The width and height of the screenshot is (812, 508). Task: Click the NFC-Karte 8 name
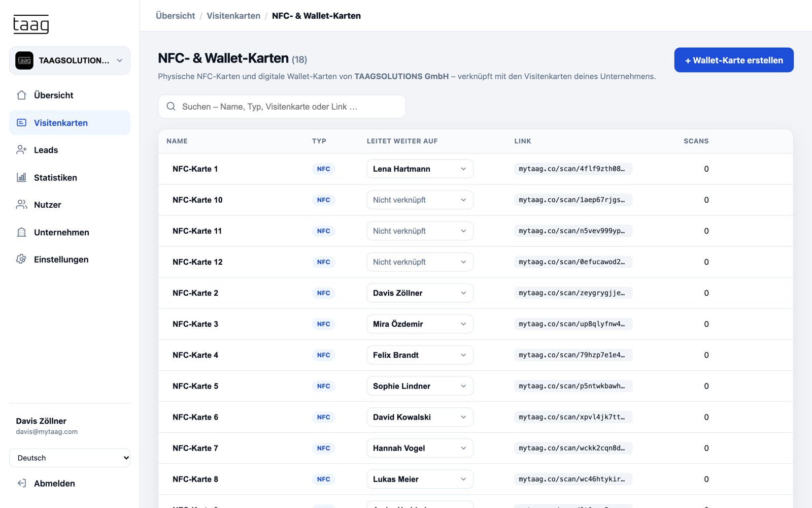[x=195, y=479]
